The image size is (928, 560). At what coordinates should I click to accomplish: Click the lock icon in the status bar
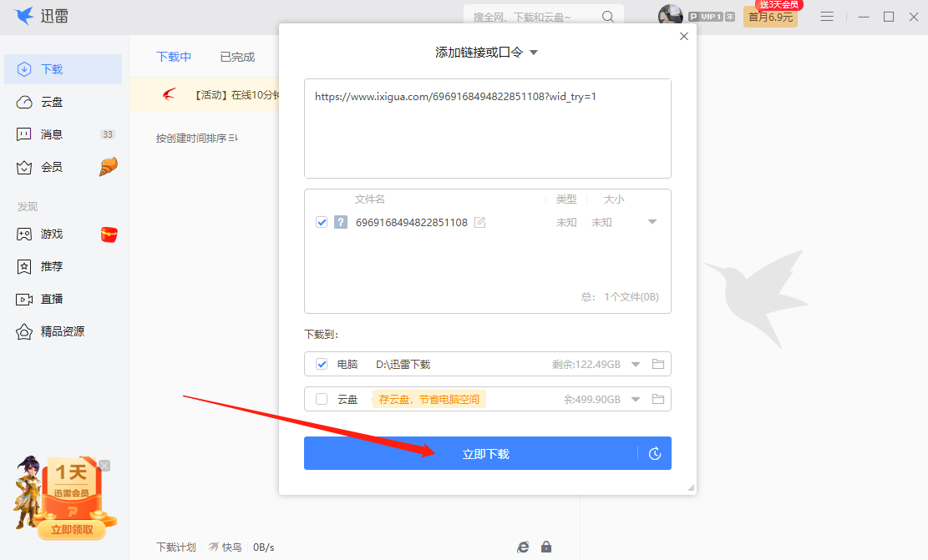(546, 547)
